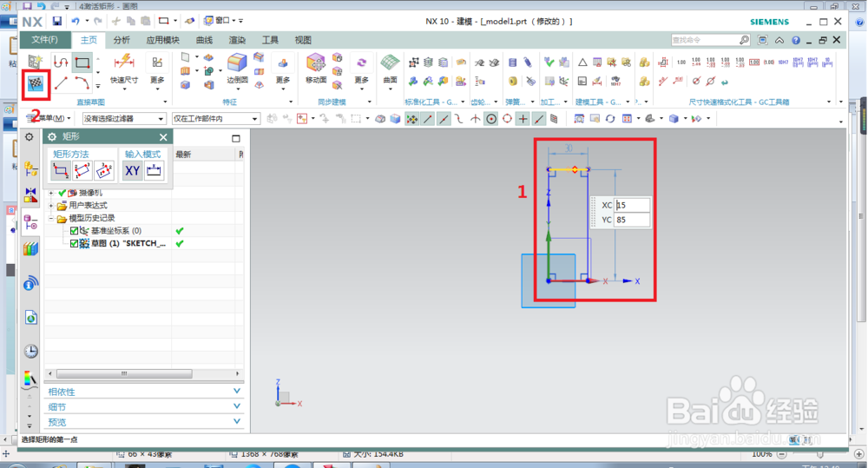868x468 pixels.
Task: Open the Constraint Navigator sidebar tab
Action: tap(31, 195)
